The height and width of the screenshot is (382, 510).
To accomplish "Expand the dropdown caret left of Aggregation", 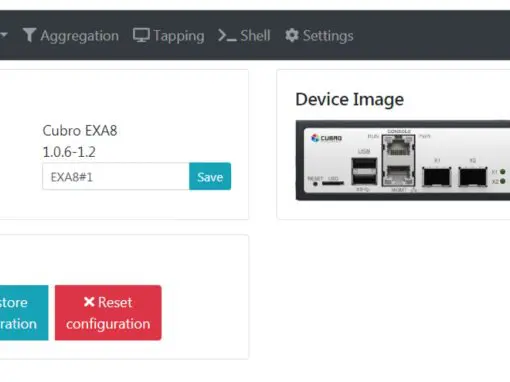I will pos(4,35).
